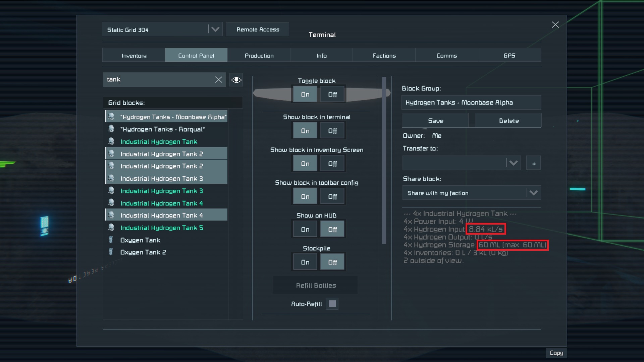
Task: Click Industrial Hydrogen Tank 5 icon
Action: tap(111, 228)
